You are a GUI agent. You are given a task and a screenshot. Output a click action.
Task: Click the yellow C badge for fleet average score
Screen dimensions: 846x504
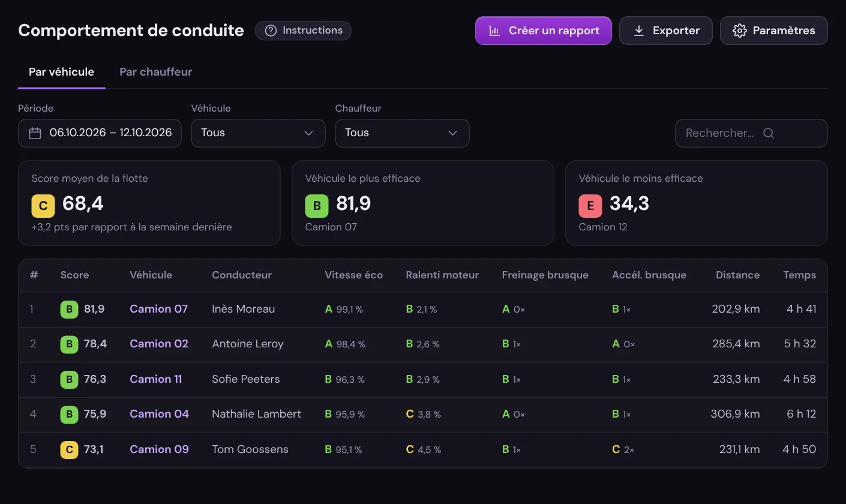pos(43,206)
